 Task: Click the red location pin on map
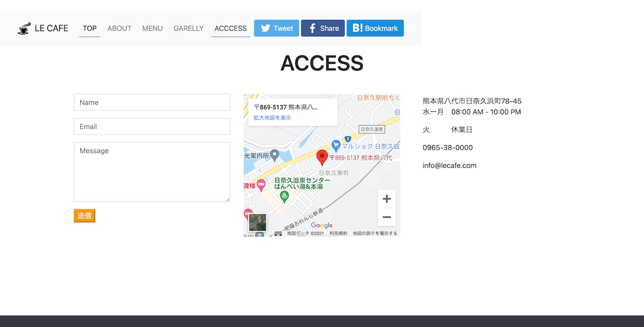tap(322, 158)
